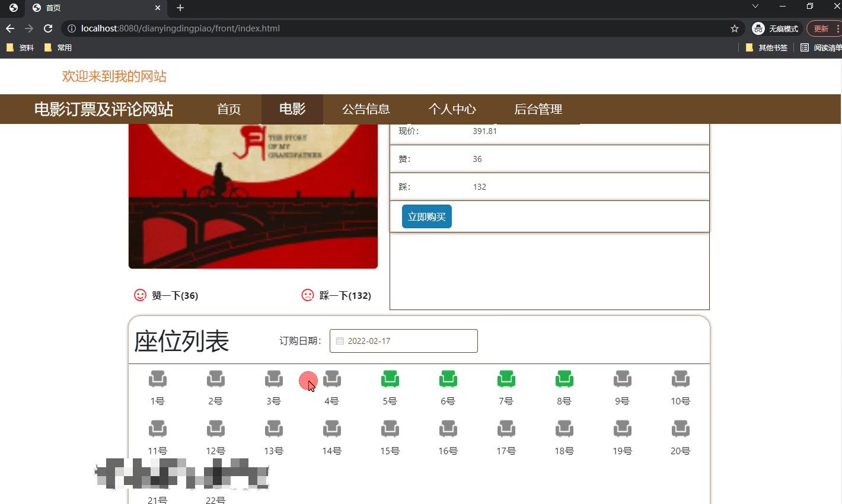Select seat 9号 icon
Image resolution: width=842 pixels, height=504 pixels.
coord(622,379)
